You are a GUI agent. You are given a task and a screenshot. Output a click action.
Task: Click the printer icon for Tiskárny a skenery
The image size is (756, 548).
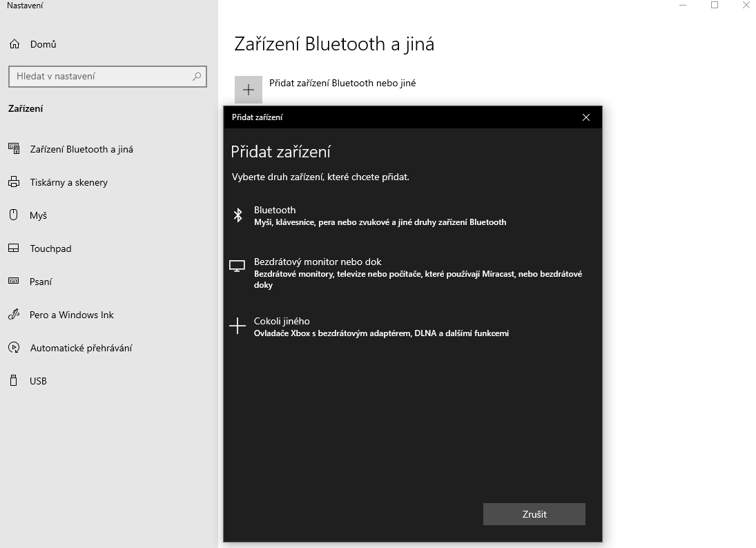click(14, 182)
